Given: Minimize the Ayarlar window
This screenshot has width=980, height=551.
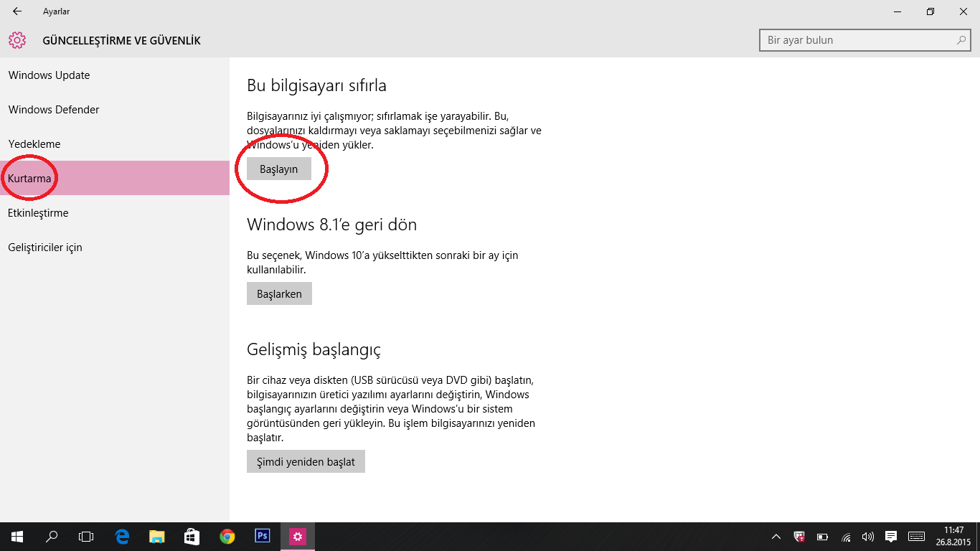Looking at the screenshot, I should (x=897, y=11).
